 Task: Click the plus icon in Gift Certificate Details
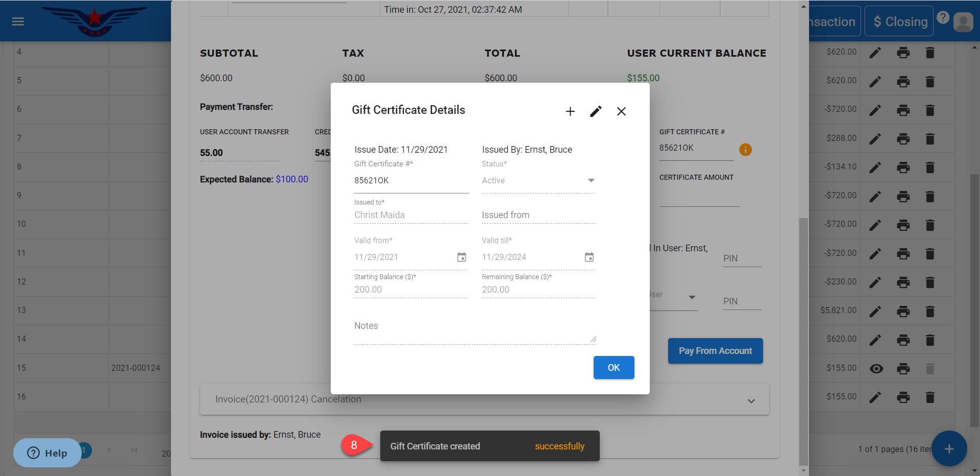tap(570, 111)
